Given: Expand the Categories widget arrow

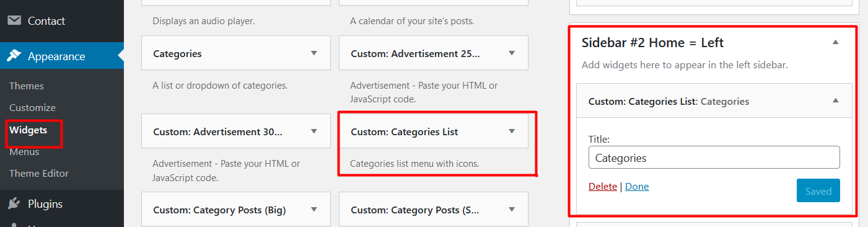Looking at the screenshot, I should [314, 53].
